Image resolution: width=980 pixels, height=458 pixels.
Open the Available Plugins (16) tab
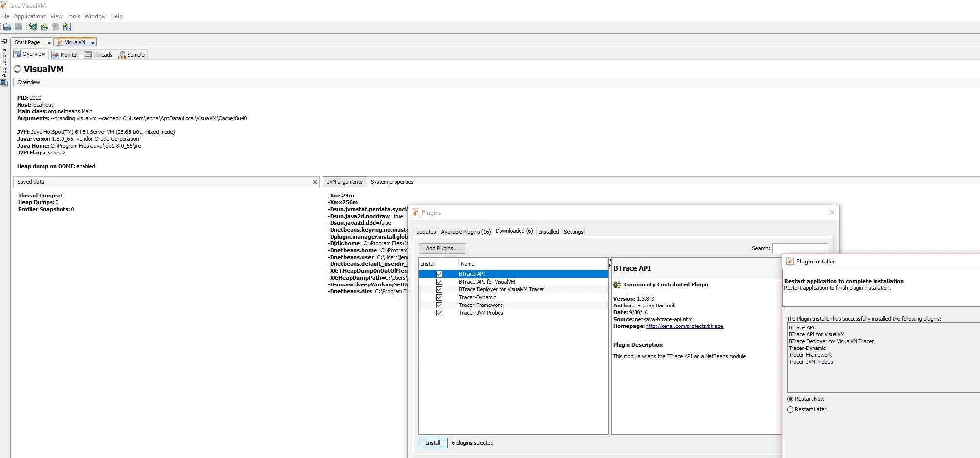coord(466,232)
